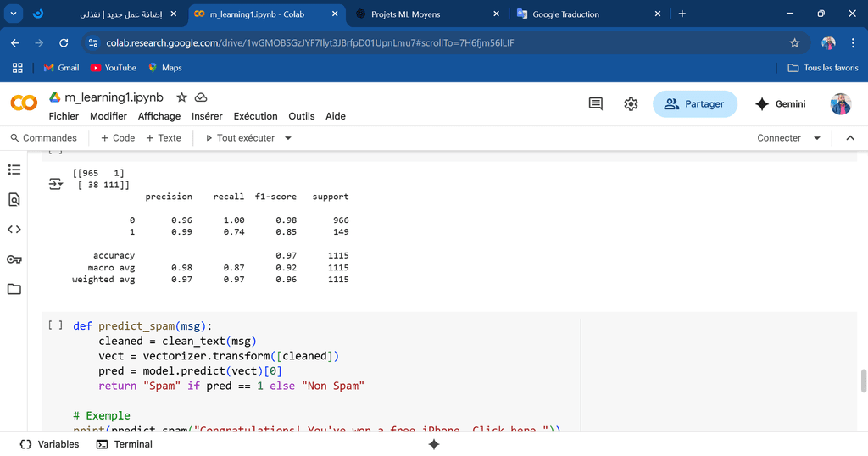This screenshot has height=456, width=868.
Task: Open YouTube bookmark
Action: (x=114, y=68)
